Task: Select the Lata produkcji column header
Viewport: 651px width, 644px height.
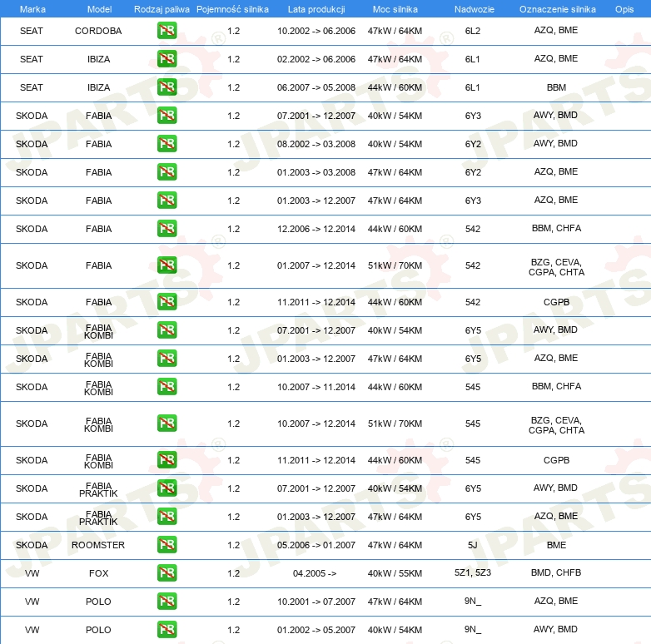Action: (x=316, y=9)
